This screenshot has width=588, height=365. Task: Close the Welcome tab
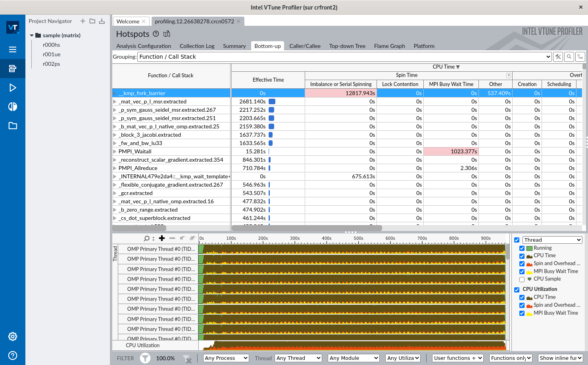click(144, 21)
